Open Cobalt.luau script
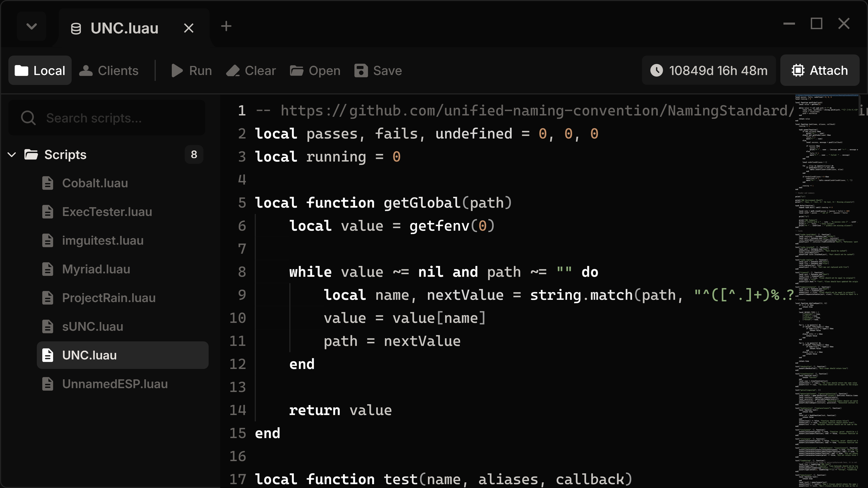868x488 pixels. pyautogui.click(x=123, y=183)
